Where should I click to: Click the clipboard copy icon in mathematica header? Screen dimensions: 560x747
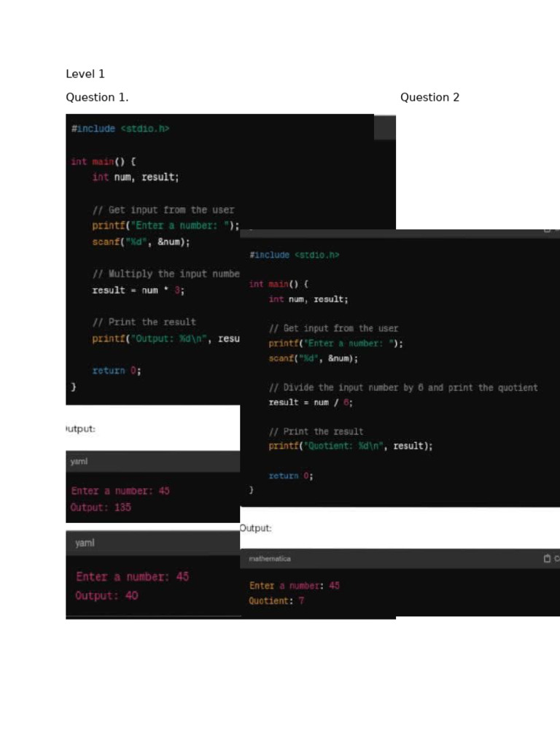click(547, 558)
